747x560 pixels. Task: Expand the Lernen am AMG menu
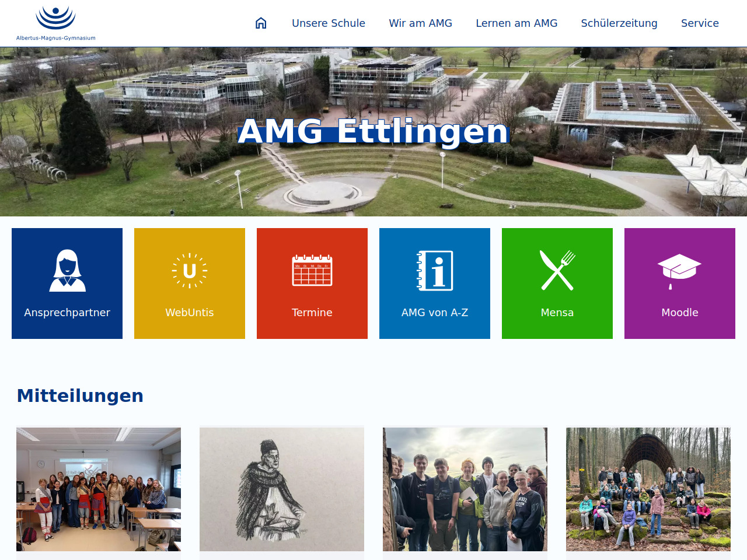(516, 23)
